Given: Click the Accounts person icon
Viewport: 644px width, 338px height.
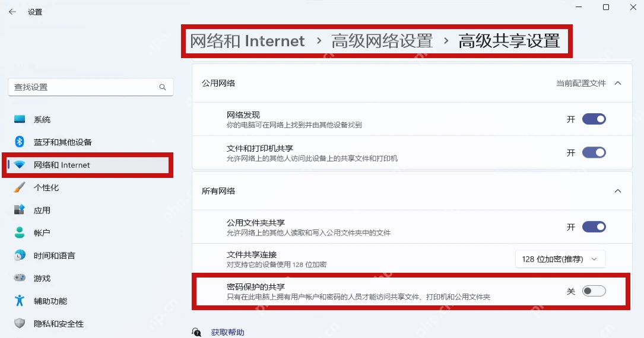Looking at the screenshot, I should [x=20, y=232].
